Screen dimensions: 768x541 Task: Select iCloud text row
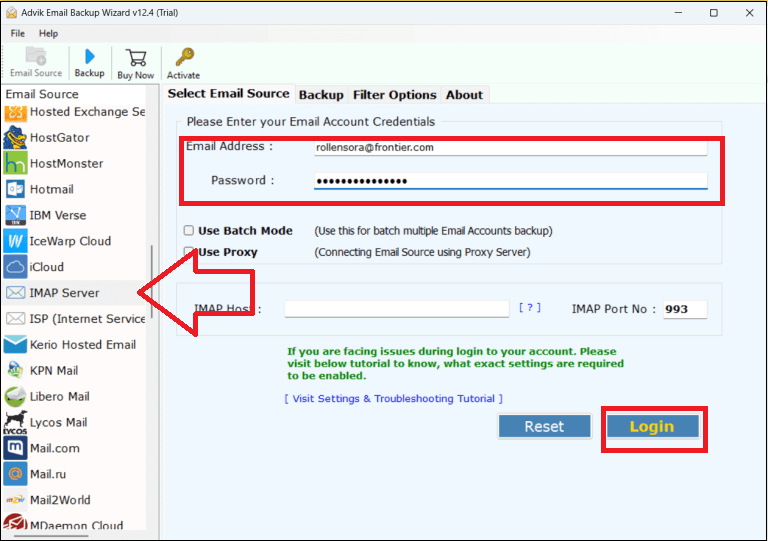pyautogui.click(x=47, y=267)
